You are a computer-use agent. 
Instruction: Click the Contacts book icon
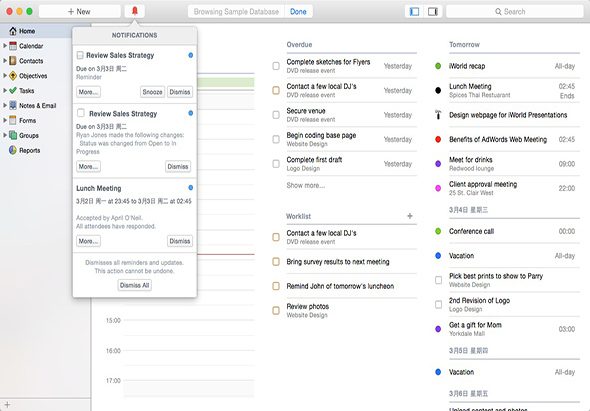pyautogui.click(x=13, y=61)
